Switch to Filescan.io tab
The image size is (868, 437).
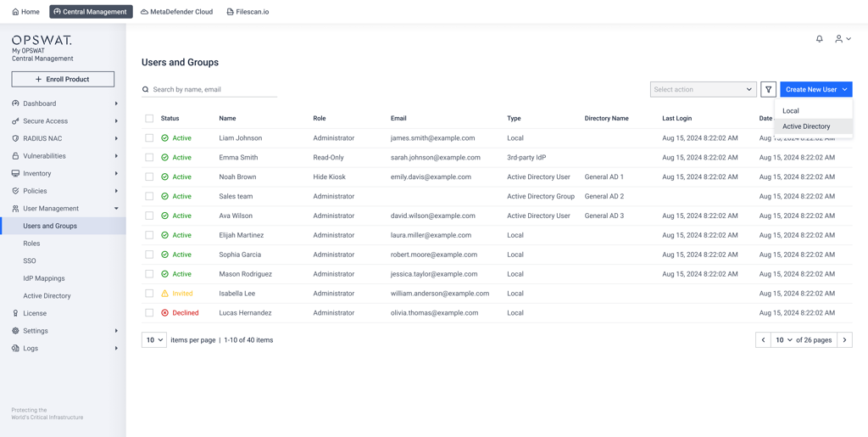point(248,12)
